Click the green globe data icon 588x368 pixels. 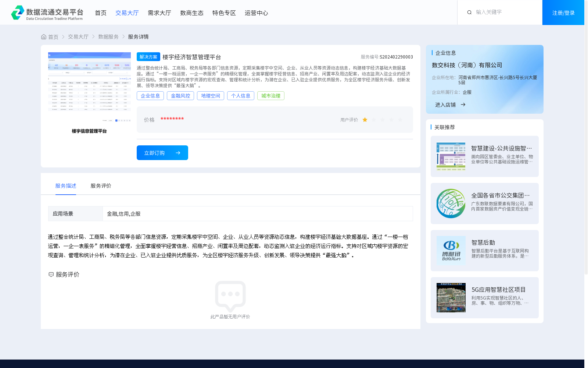451,204
